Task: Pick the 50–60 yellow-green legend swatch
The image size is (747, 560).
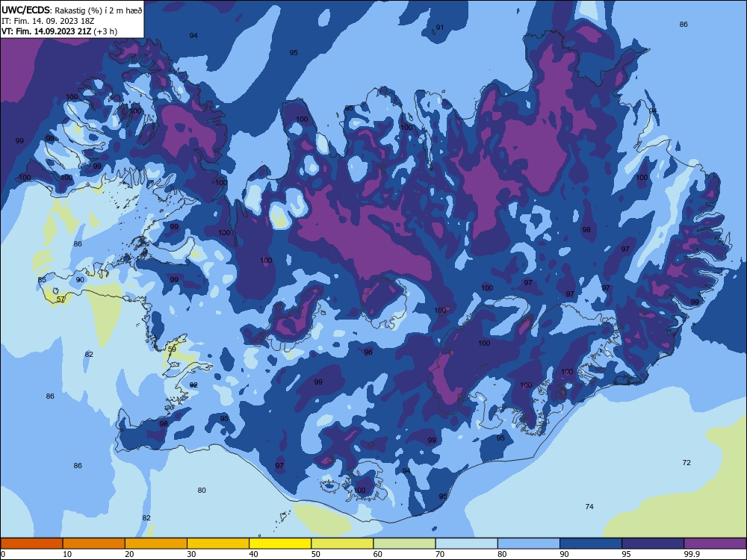Action: 342,544
